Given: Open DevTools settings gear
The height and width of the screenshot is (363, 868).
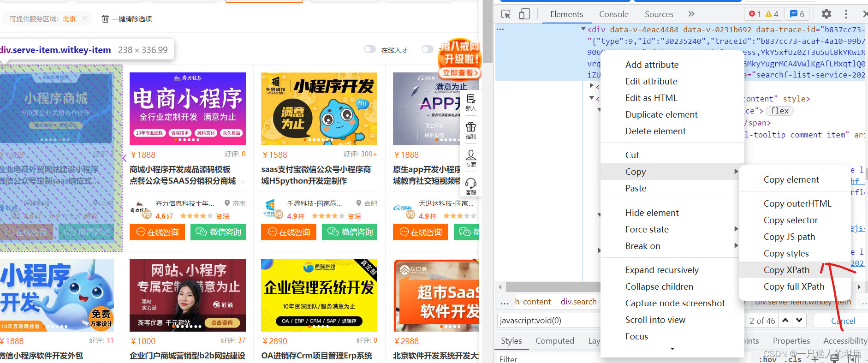Looking at the screenshot, I should (826, 14).
